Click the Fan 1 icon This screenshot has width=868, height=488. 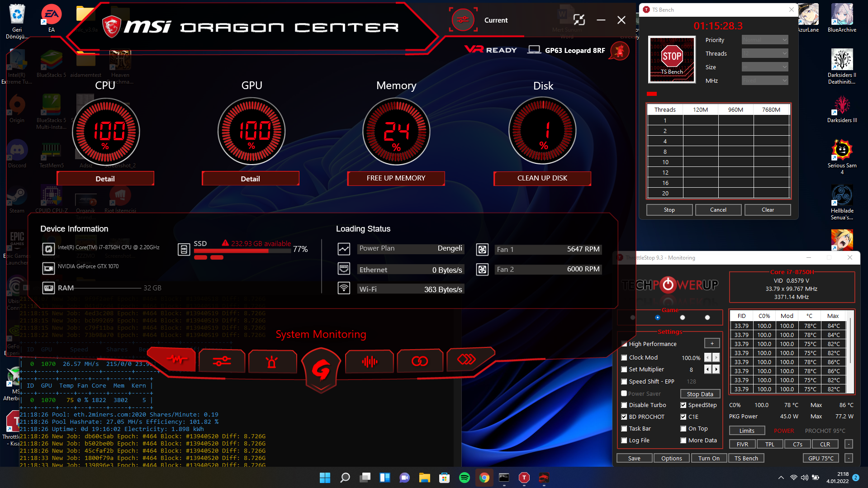(x=482, y=249)
